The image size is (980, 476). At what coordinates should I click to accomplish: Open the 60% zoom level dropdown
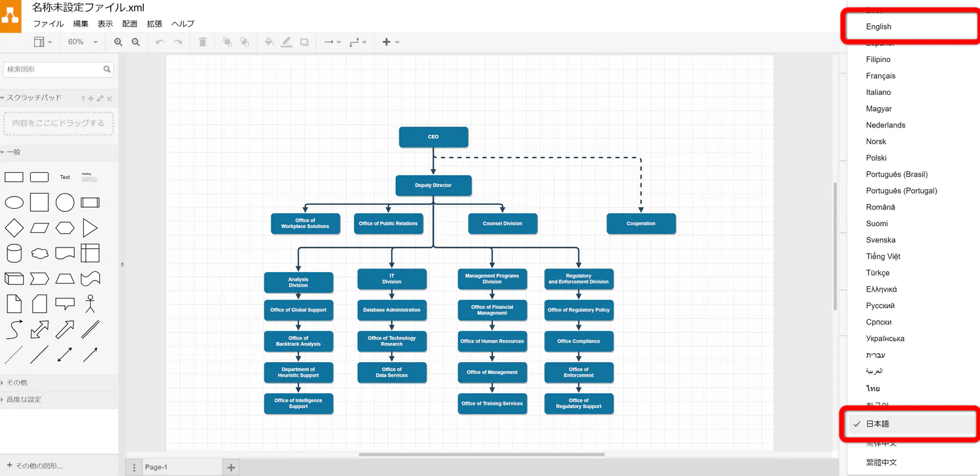(x=83, y=42)
